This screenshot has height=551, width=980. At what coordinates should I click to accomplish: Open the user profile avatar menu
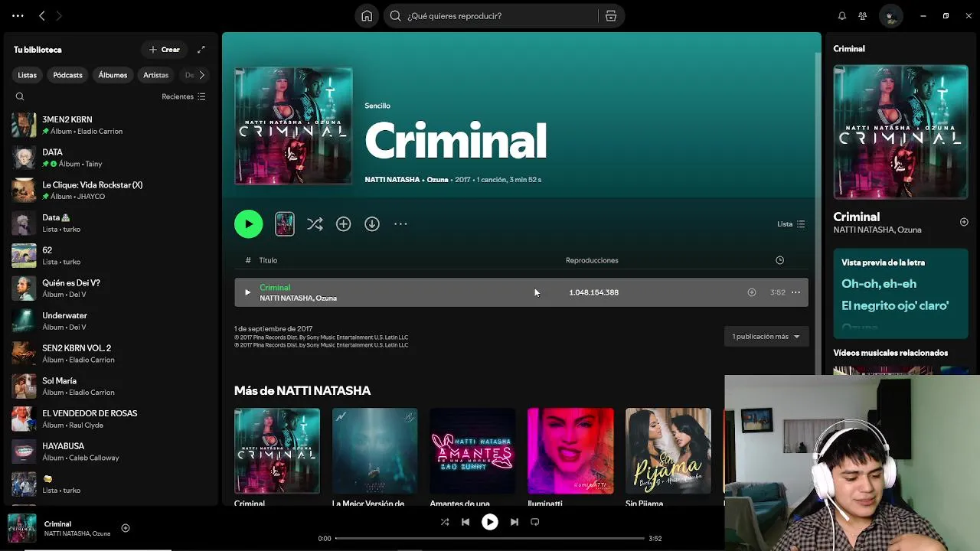click(890, 15)
